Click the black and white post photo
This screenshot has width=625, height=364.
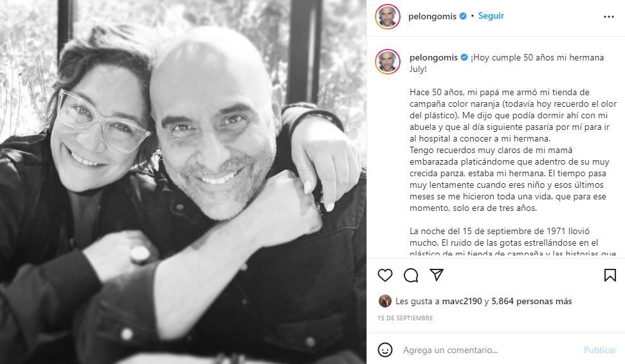click(183, 182)
